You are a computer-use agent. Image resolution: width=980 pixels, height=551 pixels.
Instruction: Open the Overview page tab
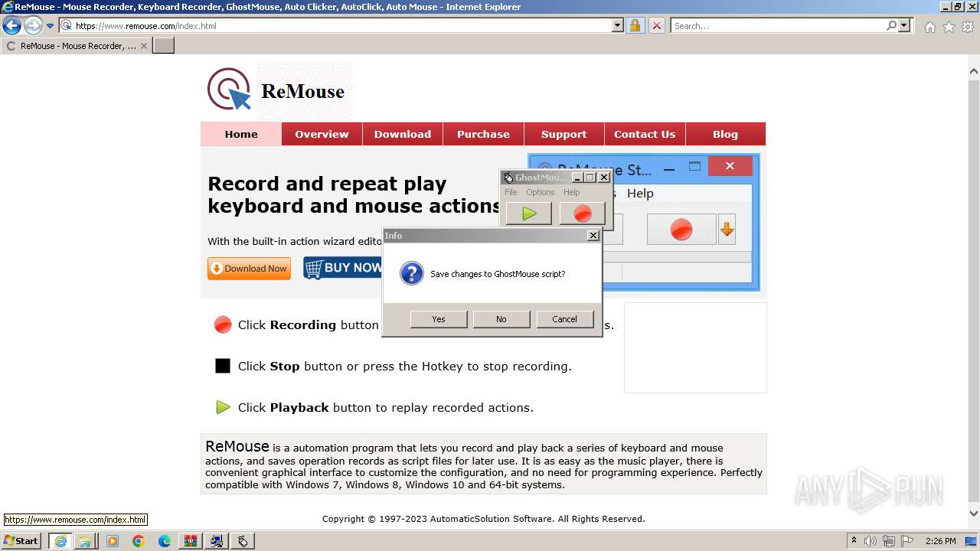pos(322,134)
